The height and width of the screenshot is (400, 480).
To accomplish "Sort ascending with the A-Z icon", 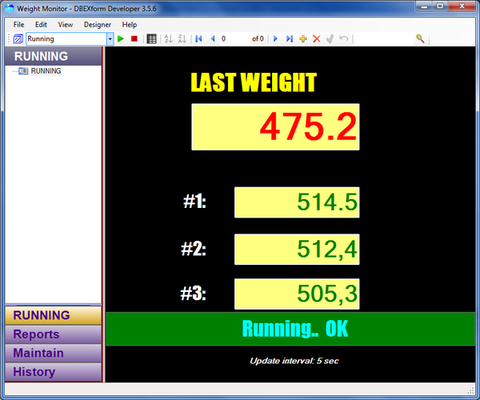I will (169, 39).
